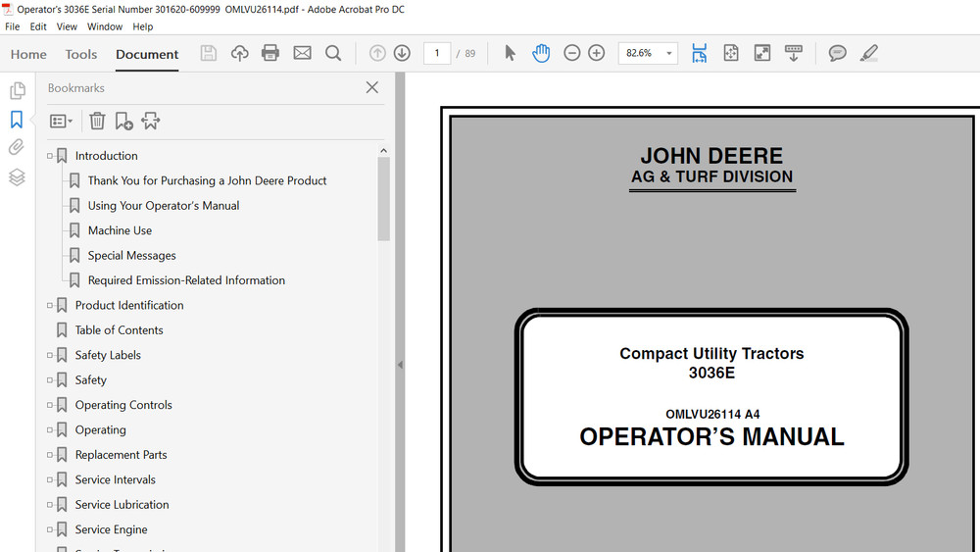Collapse the navigation pane with the side arrow
Screen dimensions: 980x552
pyautogui.click(x=400, y=365)
